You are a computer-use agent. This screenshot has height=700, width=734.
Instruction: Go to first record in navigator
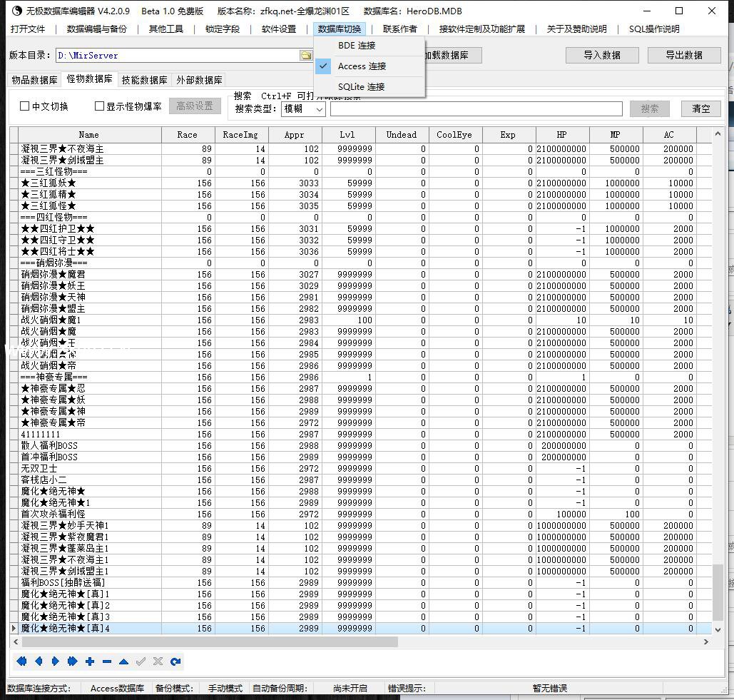(21, 661)
